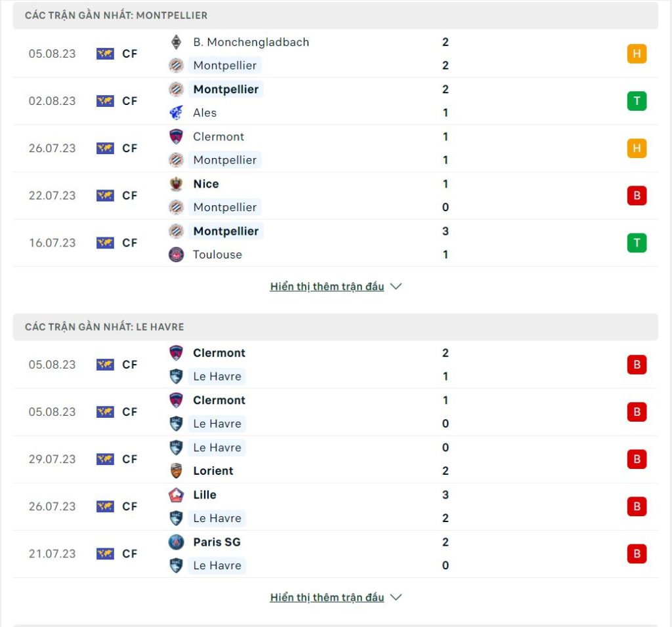
Task: Open the Clermont team link on 26.07.23
Action: click(219, 136)
